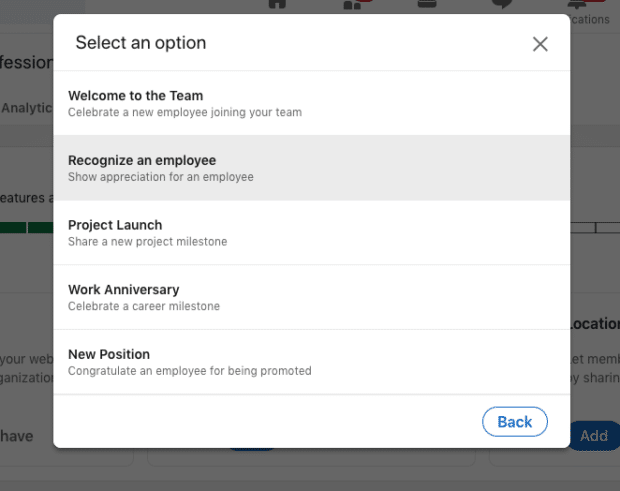Click the empty progress segment at right
This screenshot has width=620, height=491.
pyautogui.click(x=583, y=227)
